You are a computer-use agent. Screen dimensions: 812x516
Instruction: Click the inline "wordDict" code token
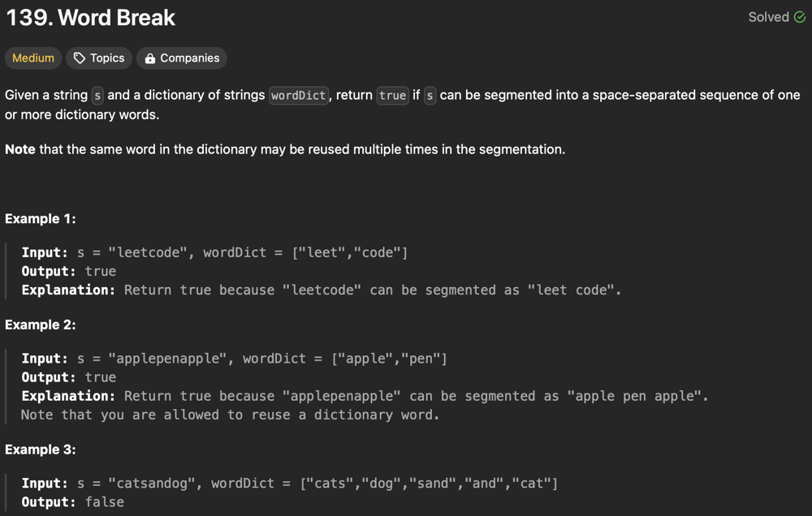298,96
